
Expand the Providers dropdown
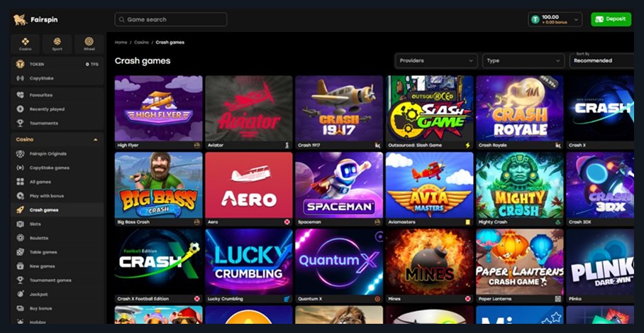(x=436, y=60)
